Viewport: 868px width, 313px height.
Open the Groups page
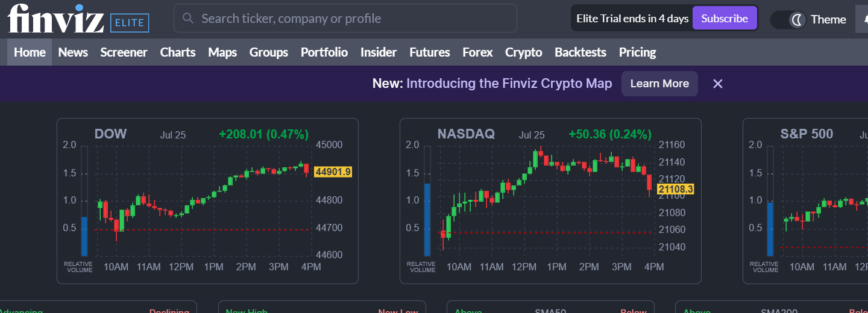click(x=269, y=52)
